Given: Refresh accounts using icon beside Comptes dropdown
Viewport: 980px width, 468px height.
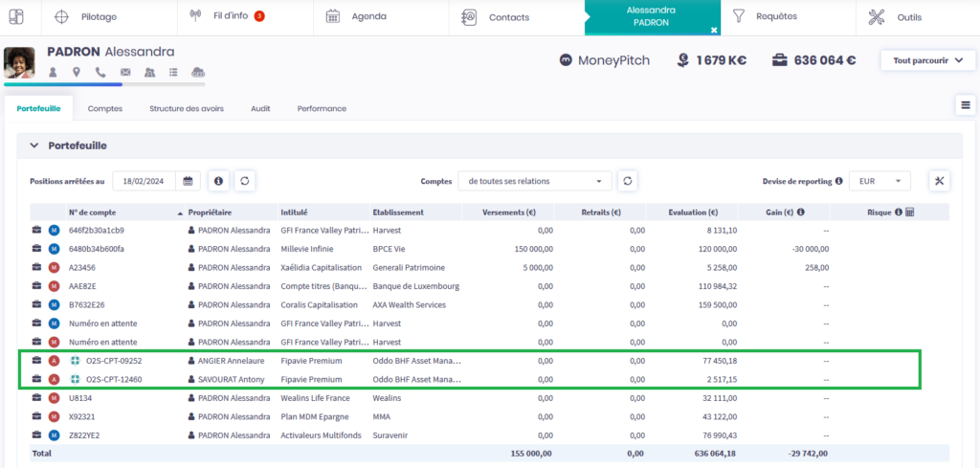Looking at the screenshot, I should [627, 181].
